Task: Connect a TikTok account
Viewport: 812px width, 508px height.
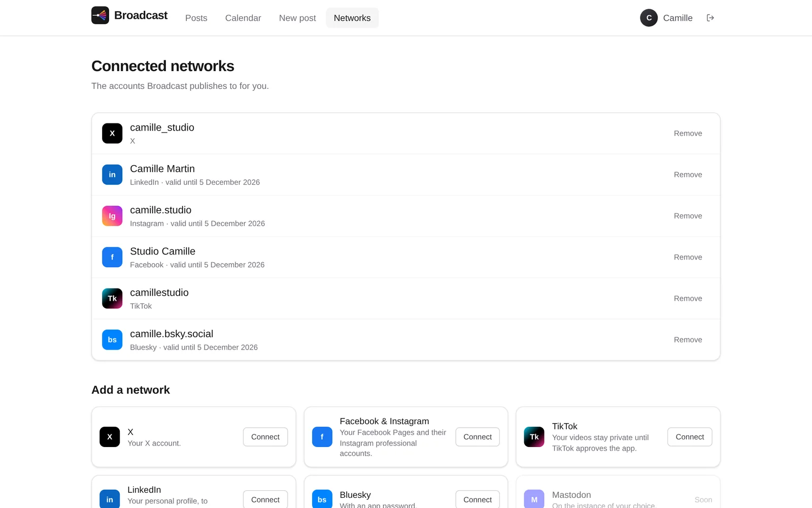Action: (x=690, y=437)
